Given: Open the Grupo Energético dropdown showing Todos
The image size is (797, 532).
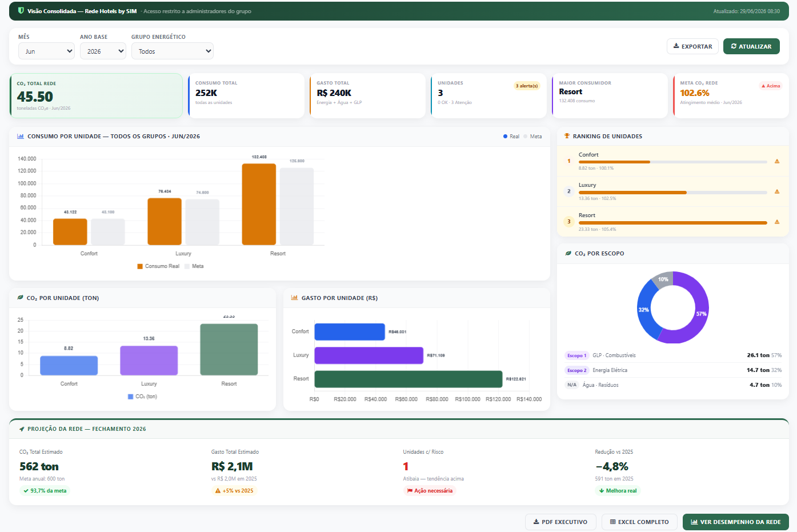Looking at the screenshot, I should (x=173, y=51).
